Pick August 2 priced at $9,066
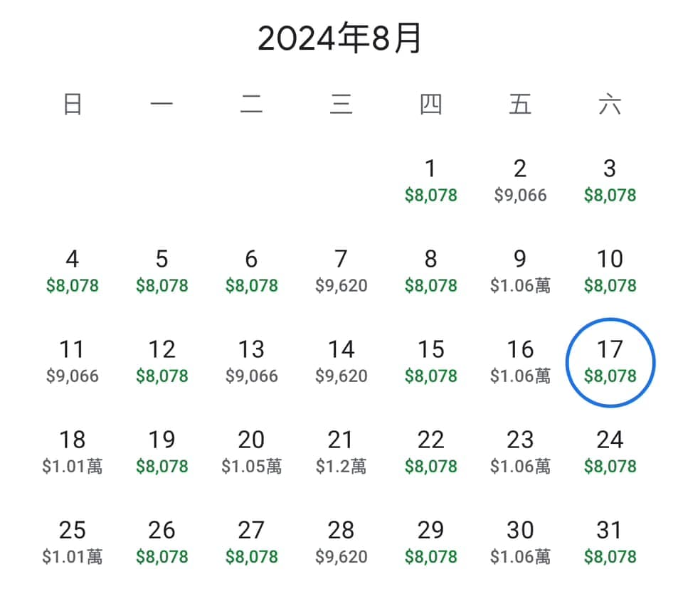This screenshot has width=683, height=616. pyautogui.click(x=520, y=181)
